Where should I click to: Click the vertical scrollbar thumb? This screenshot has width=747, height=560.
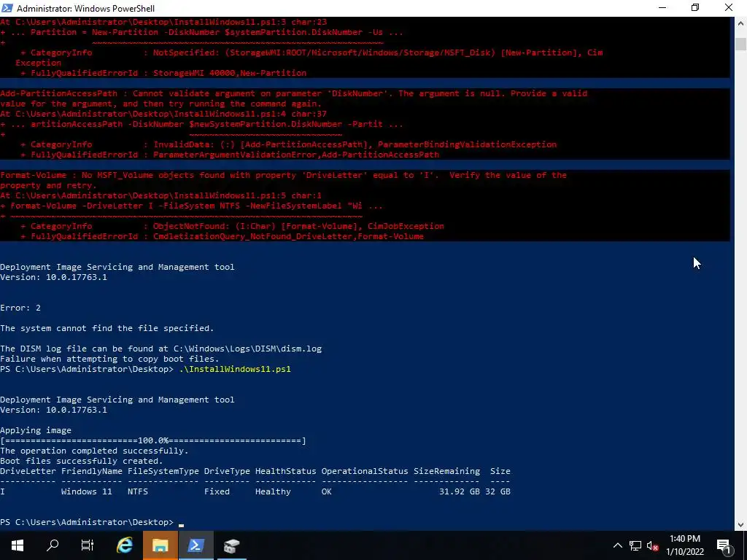[741, 44]
